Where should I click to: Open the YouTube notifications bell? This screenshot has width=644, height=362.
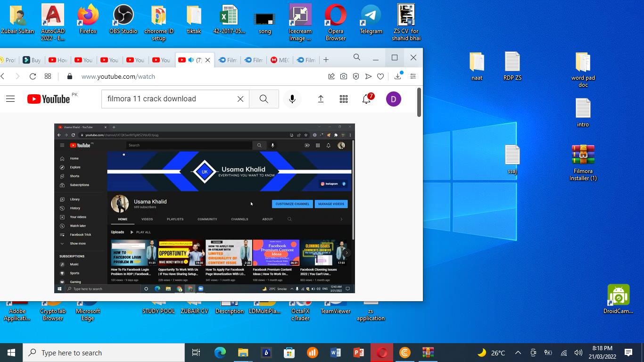tap(366, 99)
